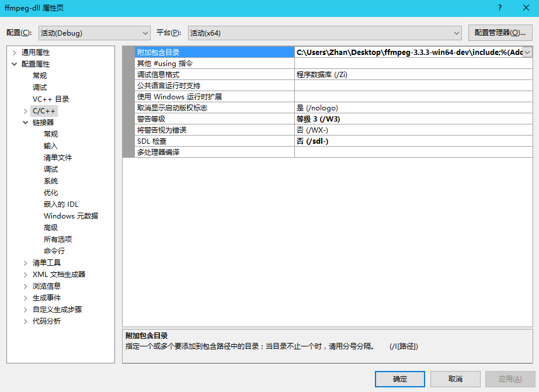Click the help question mark button
Image resolution: width=539 pixels, height=392 pixels.
(500, 8)
